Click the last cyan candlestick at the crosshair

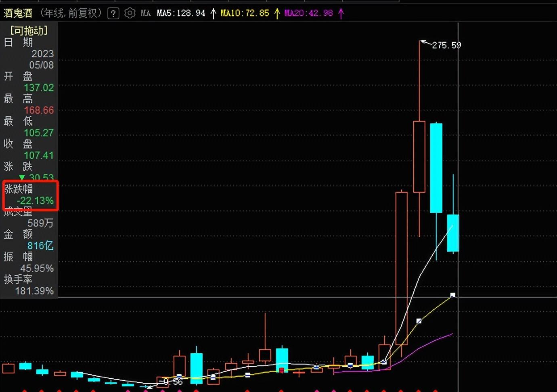[453, 233]
